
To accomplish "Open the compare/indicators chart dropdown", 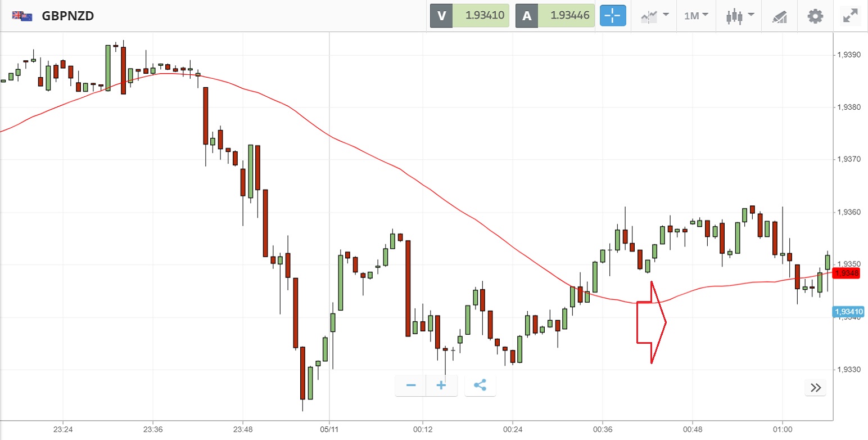I will (655, 16).
